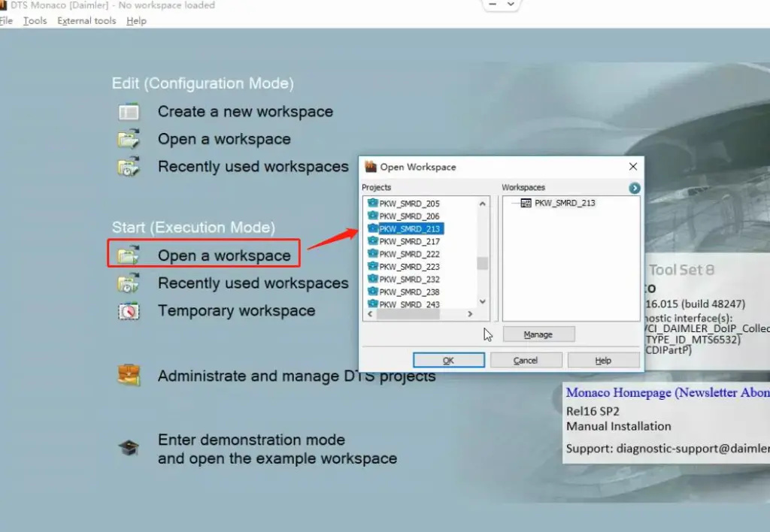This screenshot has height=532, width=770.
Task: Select project PKW_SMRD_206 in the Projects list
Action: [409, 216]
